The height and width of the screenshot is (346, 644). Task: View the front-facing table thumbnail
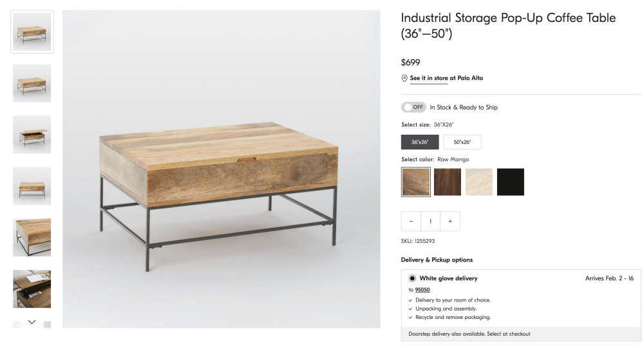click(32, 186)
